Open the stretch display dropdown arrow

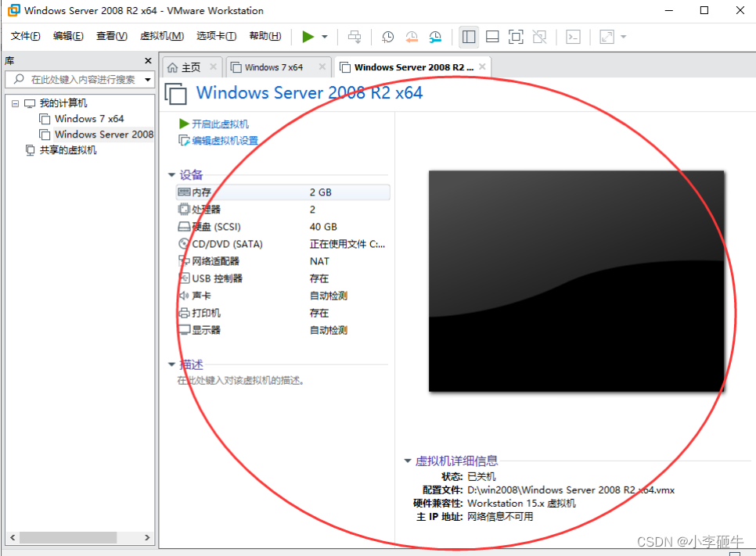point(624,37)
